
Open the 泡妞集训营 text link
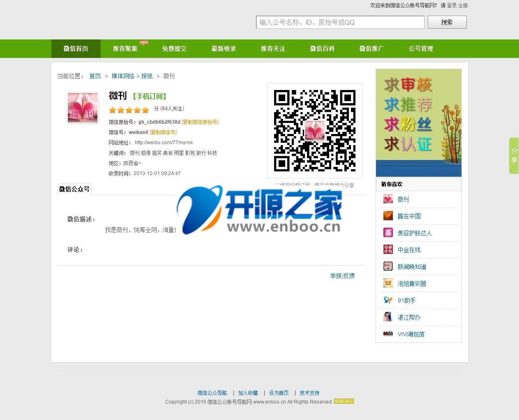point(412,284)
